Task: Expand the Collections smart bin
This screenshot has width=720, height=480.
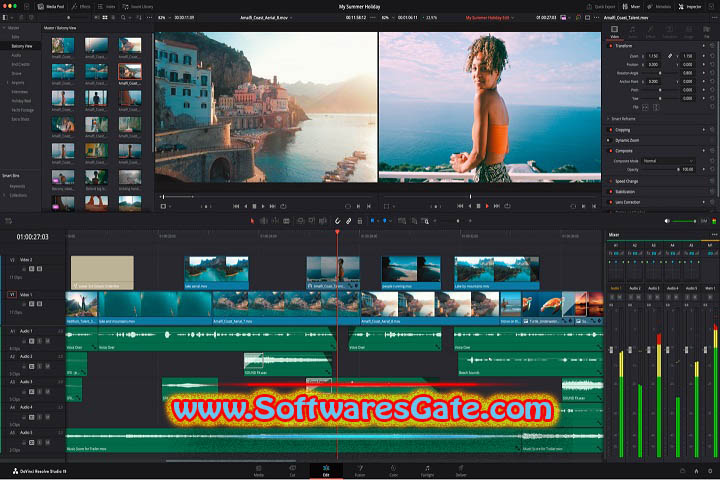Action: 4,195
